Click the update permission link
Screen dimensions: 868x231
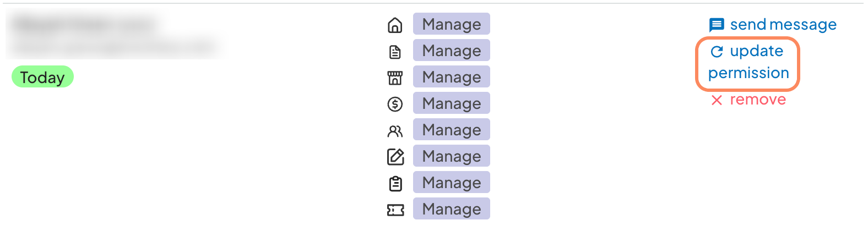click(x=748, y=62)
